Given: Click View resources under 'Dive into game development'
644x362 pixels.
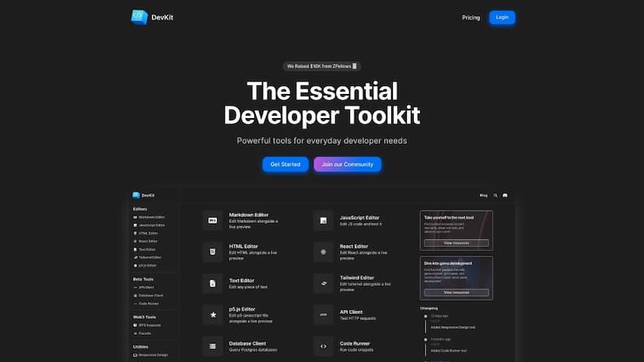Looking at the screenshot, I should click(x=457, y=292).
